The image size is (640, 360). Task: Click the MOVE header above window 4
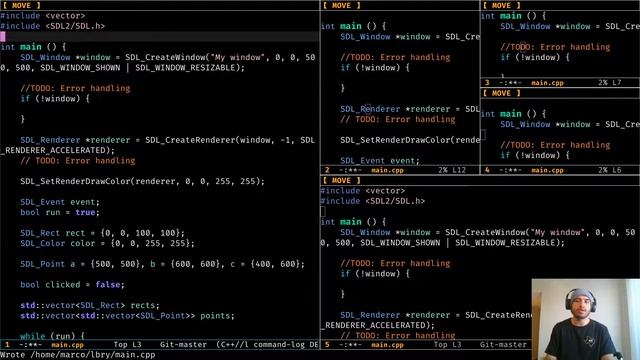click(x=502, y=93)
